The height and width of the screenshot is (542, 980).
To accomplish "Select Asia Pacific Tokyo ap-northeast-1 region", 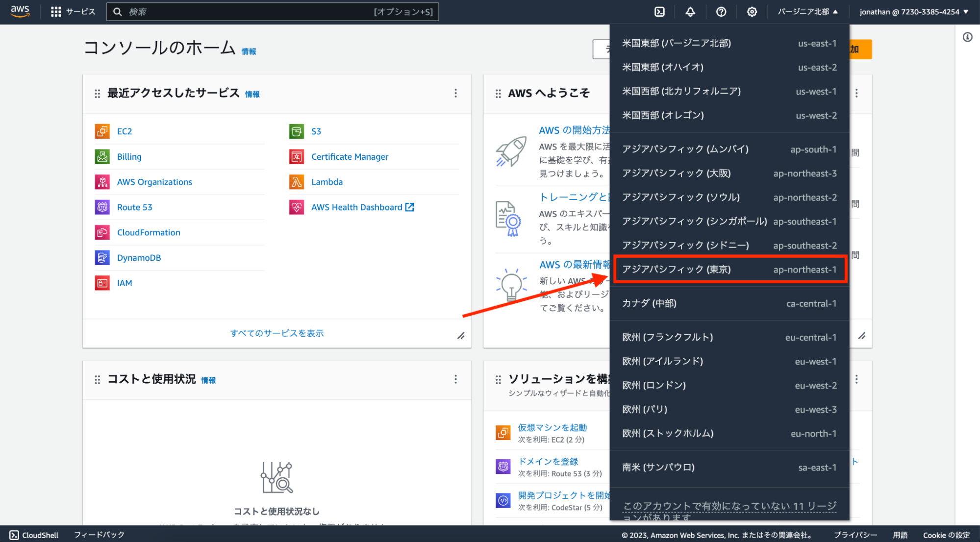I will [729, 270].
